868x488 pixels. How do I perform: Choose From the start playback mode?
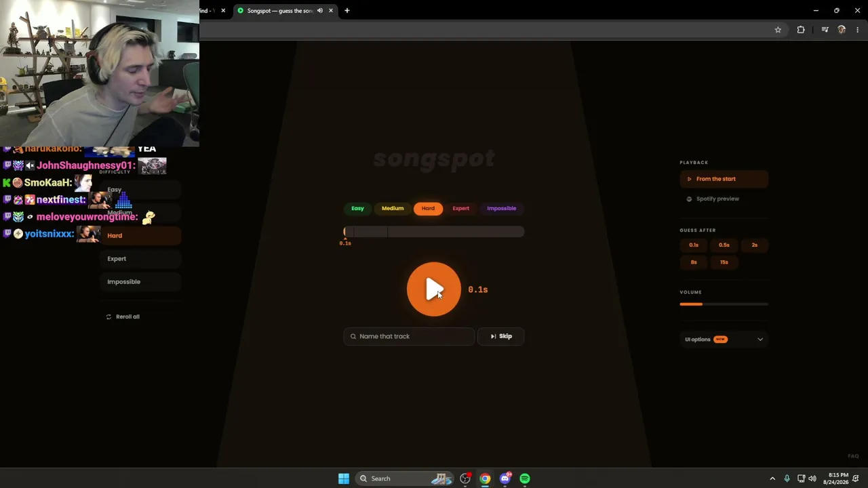click(x=724, y=179)
